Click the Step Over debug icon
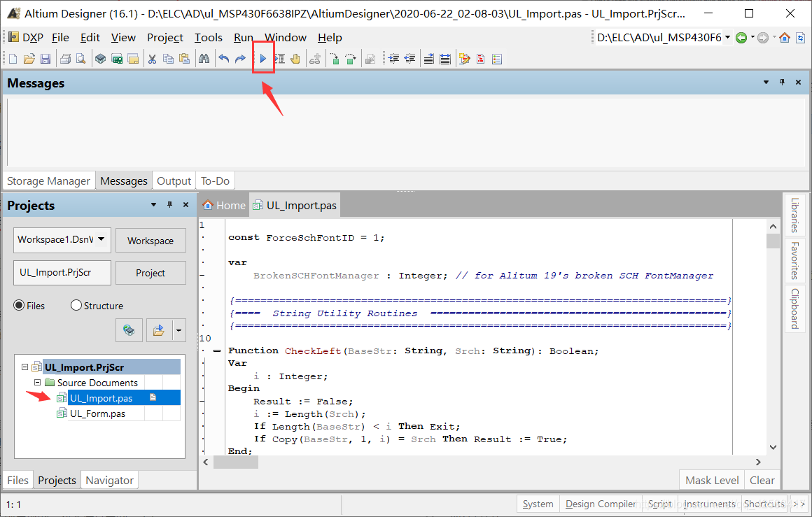The height and width of the screenshot is (517, 812). [351, 59]
